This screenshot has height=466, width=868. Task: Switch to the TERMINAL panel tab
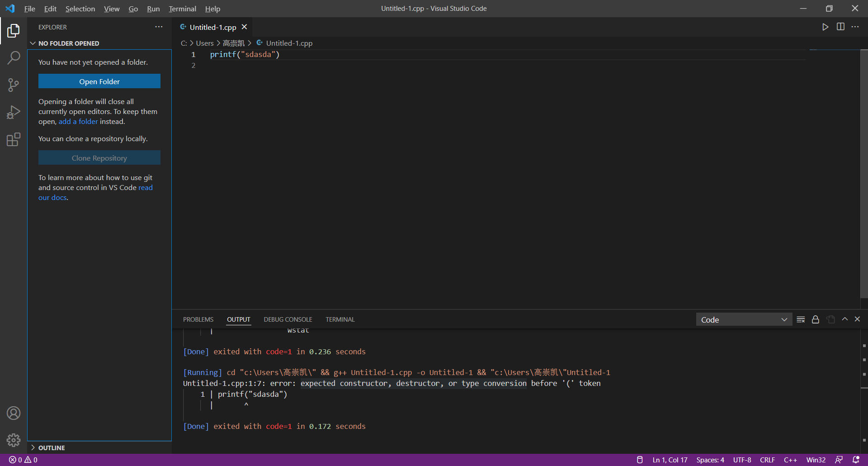[340, 319]
